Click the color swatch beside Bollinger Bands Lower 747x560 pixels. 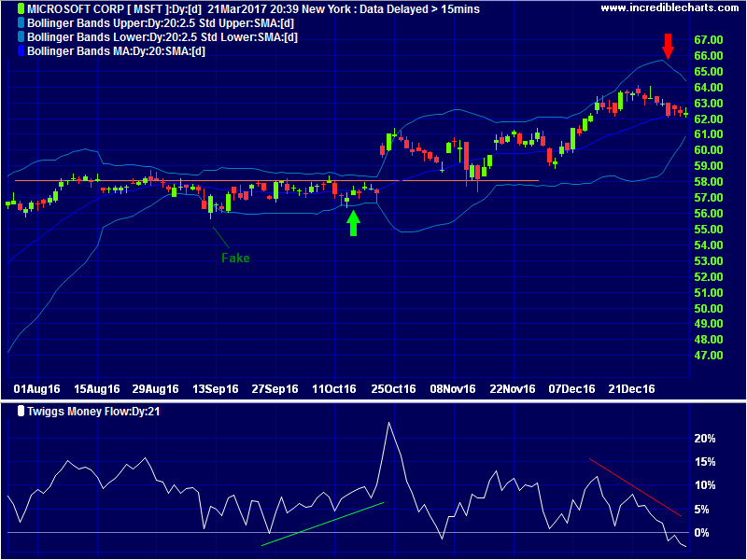click(x=21, y=37)
